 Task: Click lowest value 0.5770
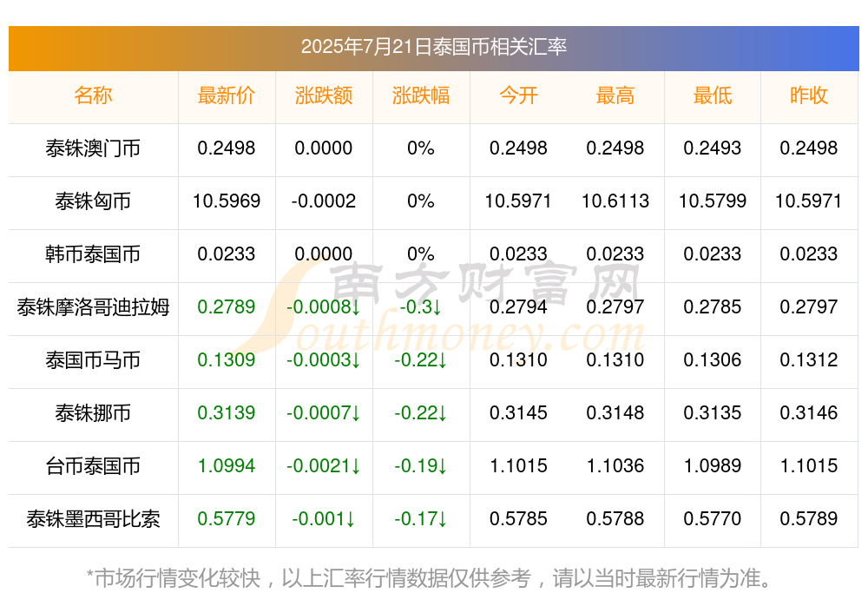713,519
